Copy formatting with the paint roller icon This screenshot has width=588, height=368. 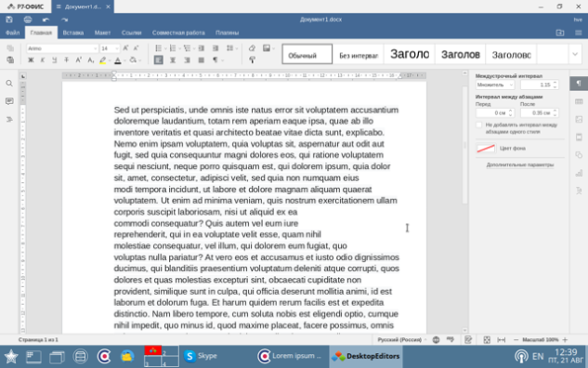click(252, 60)
